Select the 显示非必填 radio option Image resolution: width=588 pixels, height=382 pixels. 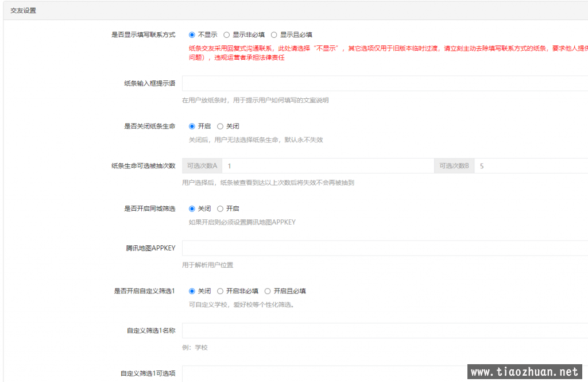[x=226, y=35]
